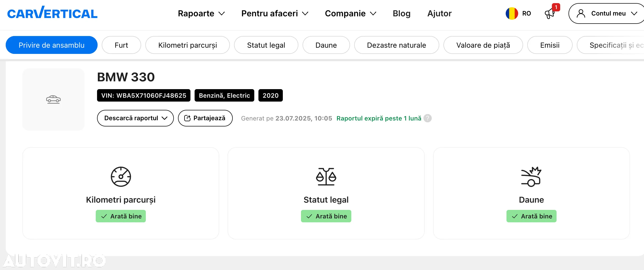
Task: Click the Daune card heading
Action: (x=531, y=200)
